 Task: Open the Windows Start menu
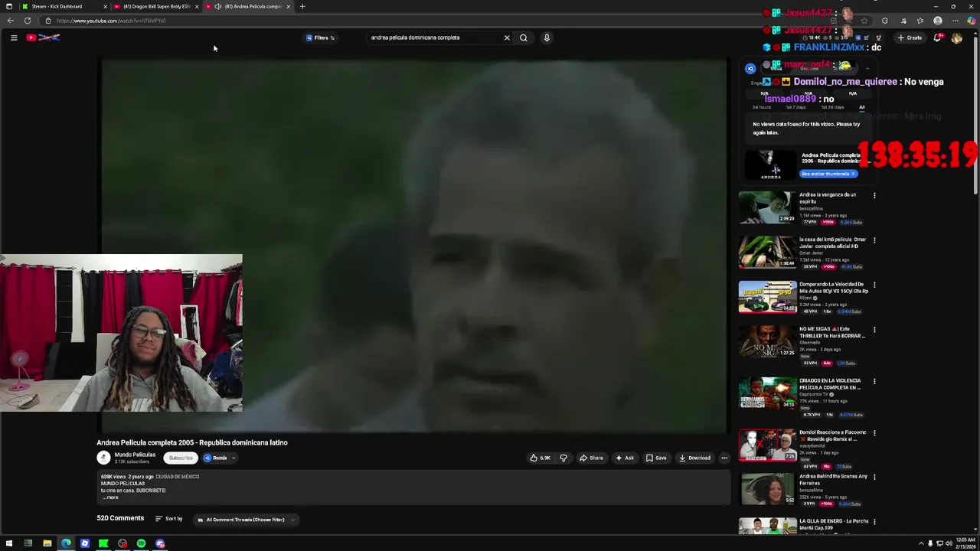9,543
